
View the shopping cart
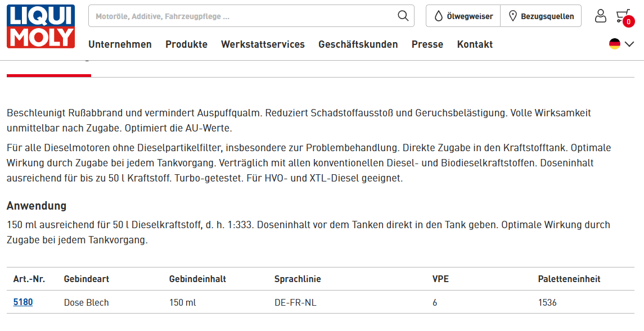(x=622, y=15)
